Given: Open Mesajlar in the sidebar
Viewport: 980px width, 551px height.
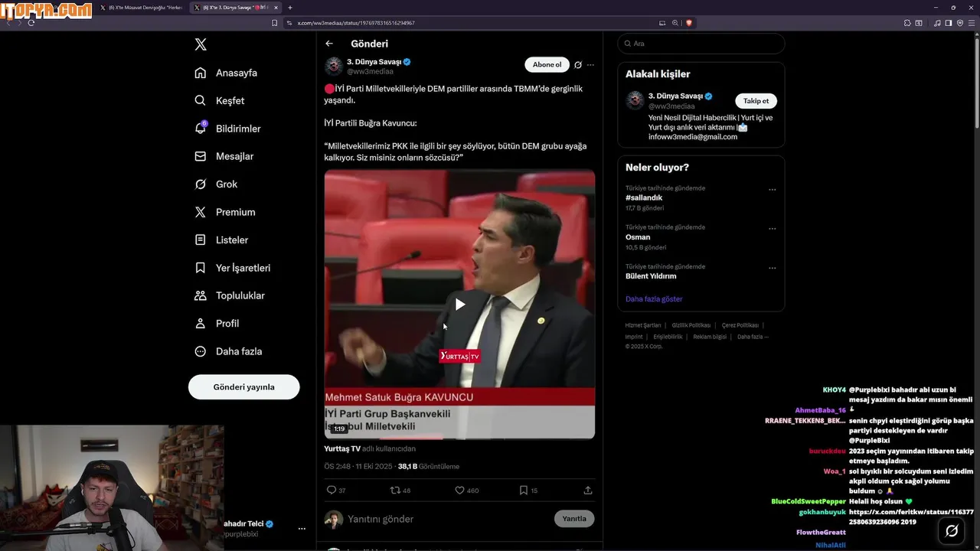Looking at the screenshot, I should [224, 156].
